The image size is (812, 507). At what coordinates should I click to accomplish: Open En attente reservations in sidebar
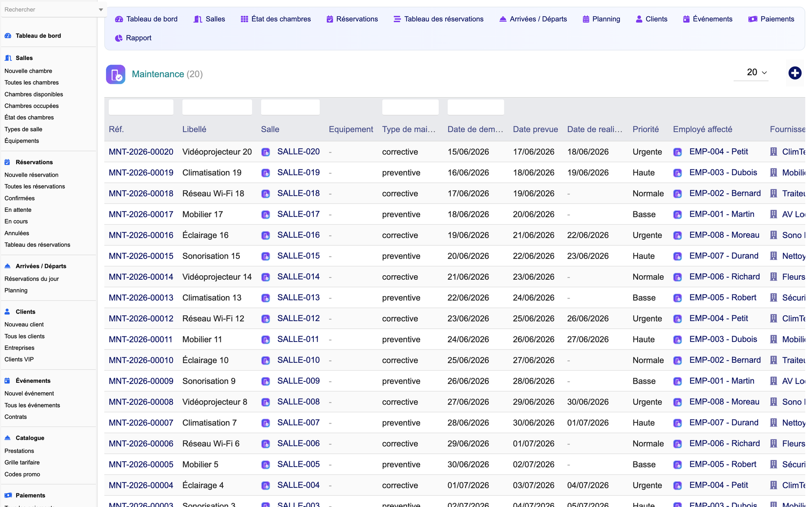click(x=18, y=210)
